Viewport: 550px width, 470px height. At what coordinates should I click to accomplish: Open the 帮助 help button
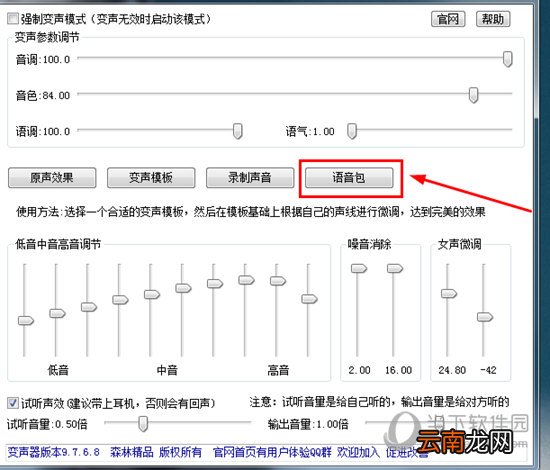pyautogui.click(x=493, y=19)
